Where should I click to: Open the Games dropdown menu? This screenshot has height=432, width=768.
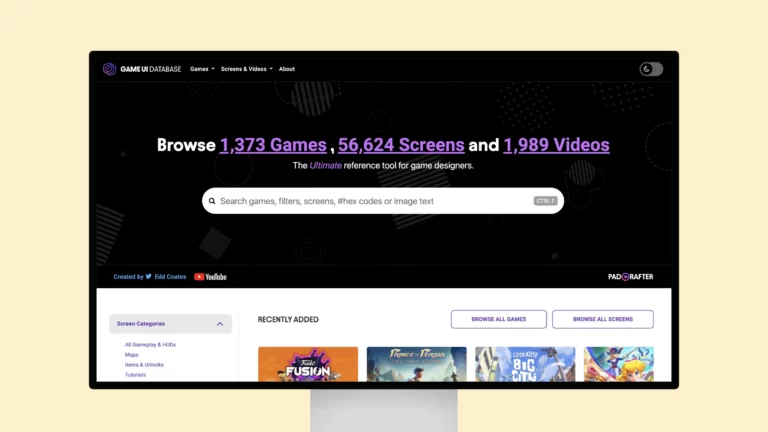[202, 69]
